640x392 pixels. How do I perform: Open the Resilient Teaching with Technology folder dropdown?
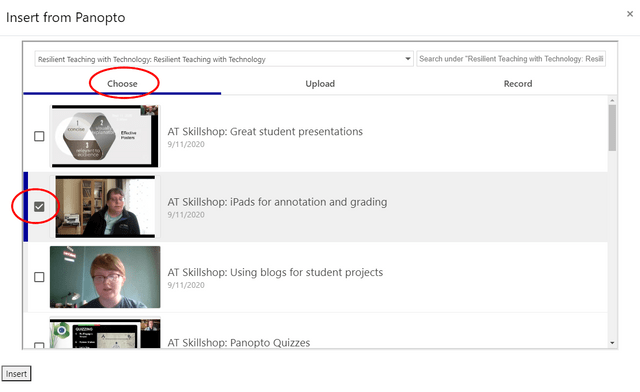pyautogui.click(x=224, y=59)
